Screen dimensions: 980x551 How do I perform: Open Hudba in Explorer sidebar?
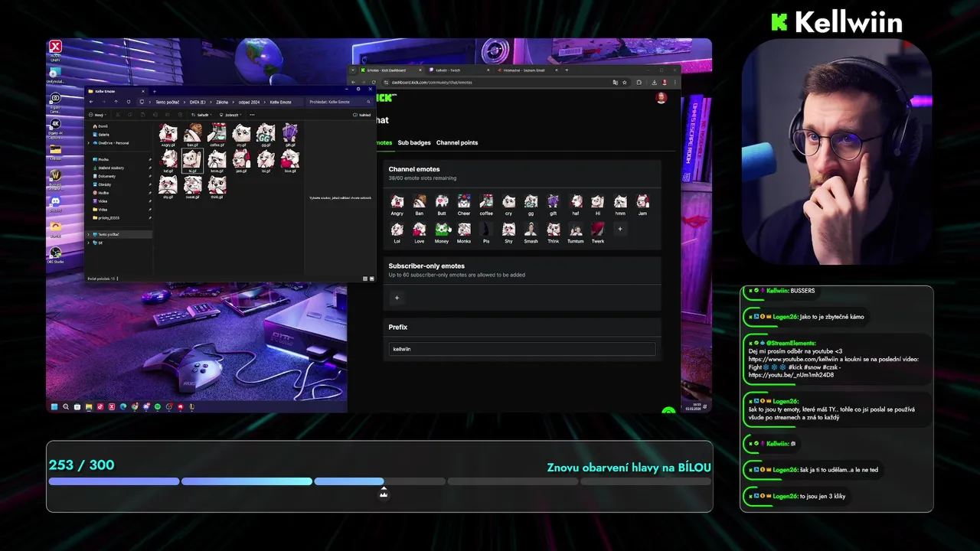click(100, 193)
